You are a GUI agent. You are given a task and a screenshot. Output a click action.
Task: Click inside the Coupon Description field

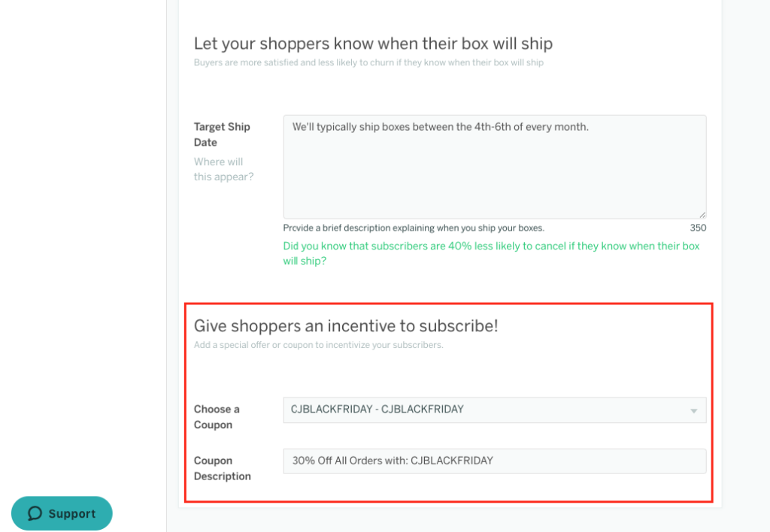[494, 461]
